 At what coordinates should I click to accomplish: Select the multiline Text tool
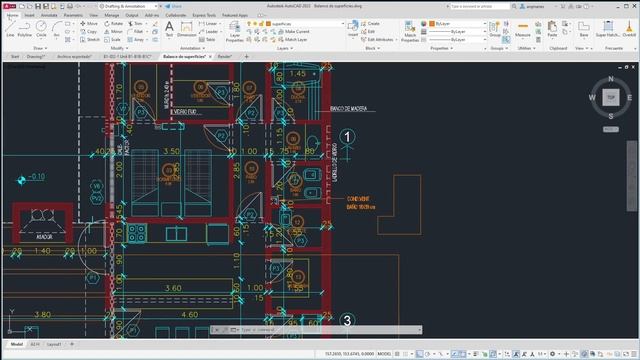tap(169, 29)
